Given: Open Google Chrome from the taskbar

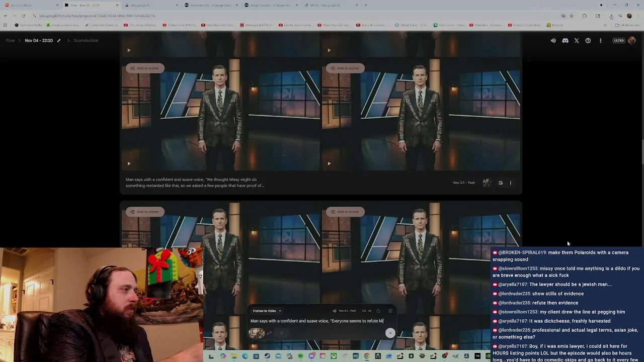Looking at the screenshot, I should click(367, 356).
